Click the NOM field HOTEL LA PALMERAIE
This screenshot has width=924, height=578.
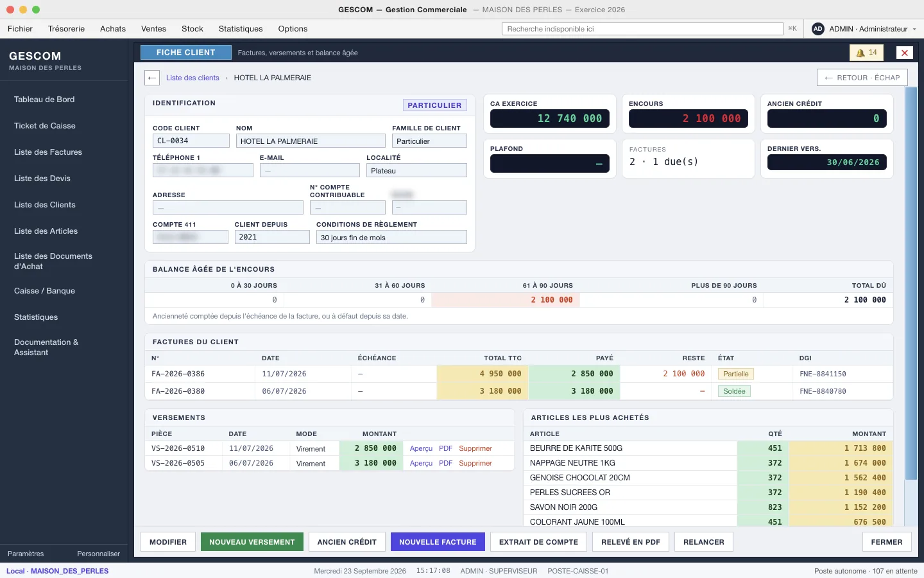(311, 141)
